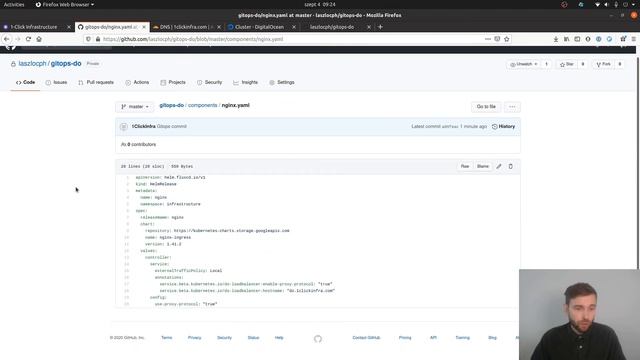The width and height of the screenshot is (640, 360).
Task: Navigate to components folder breadcrumb
Action: [x=202, y=105]
